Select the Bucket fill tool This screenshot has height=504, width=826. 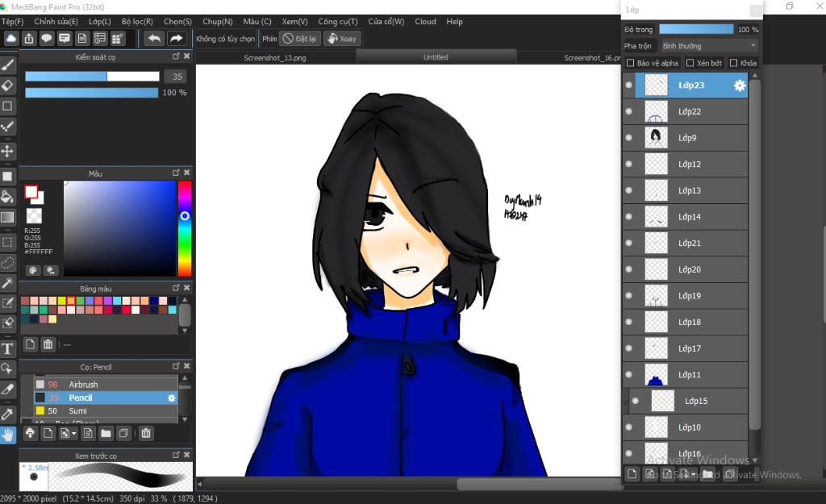7,197
